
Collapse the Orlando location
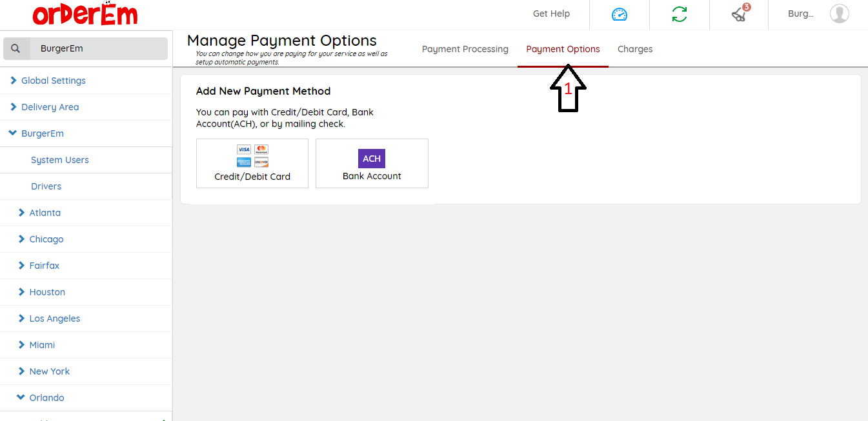pyautogui.click(x=21, y=398)
